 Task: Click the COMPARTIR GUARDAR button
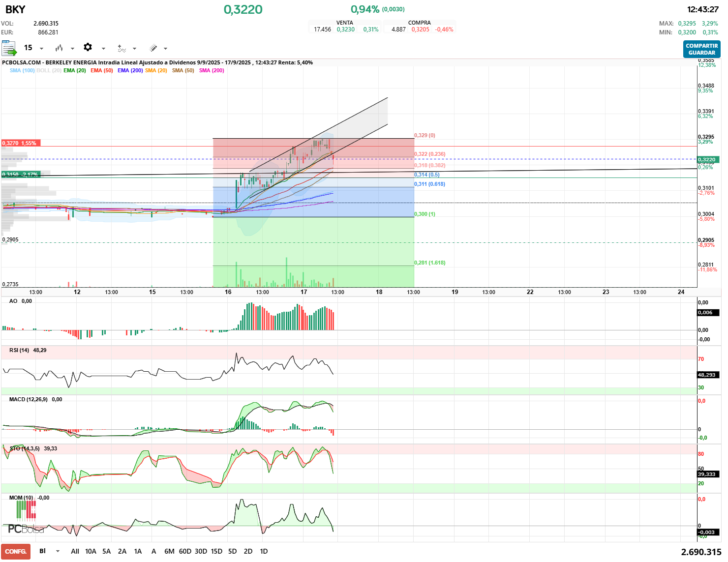click(x=701, y=49)
